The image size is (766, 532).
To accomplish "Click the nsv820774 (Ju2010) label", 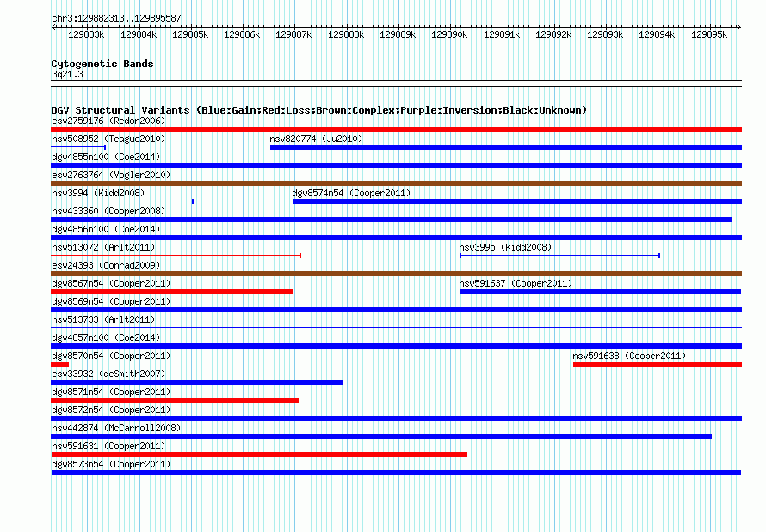I will coord(316,139).
